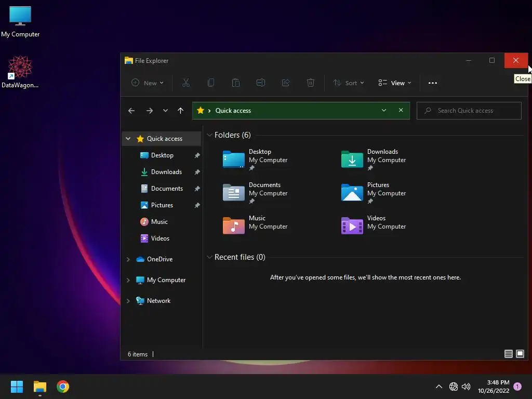The width and height of the screenshot is (532, 399).
Task: Click the Paste clipboard icon
Action: pyautogui.click(x=236, y=83)
